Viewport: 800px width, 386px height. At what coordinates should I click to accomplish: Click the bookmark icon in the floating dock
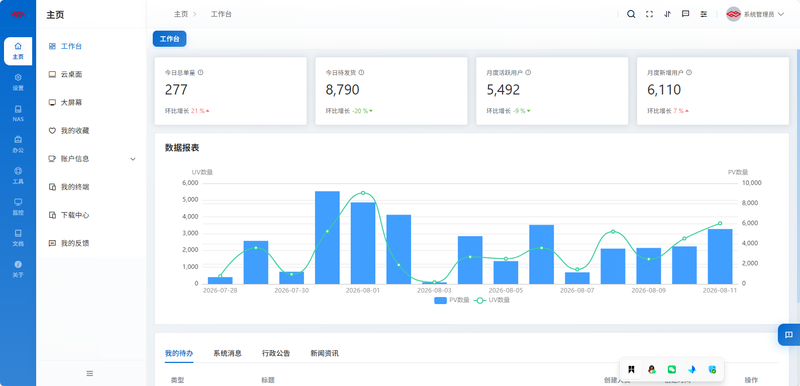coord(631,369)
